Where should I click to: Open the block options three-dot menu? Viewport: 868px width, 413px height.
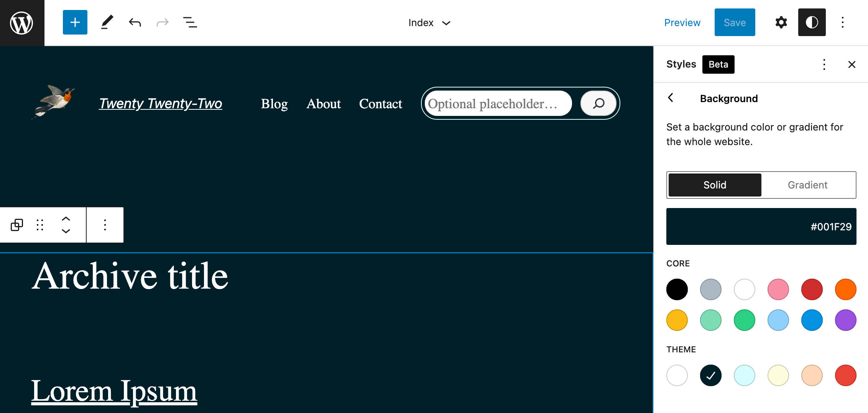(x=105, y=225)
